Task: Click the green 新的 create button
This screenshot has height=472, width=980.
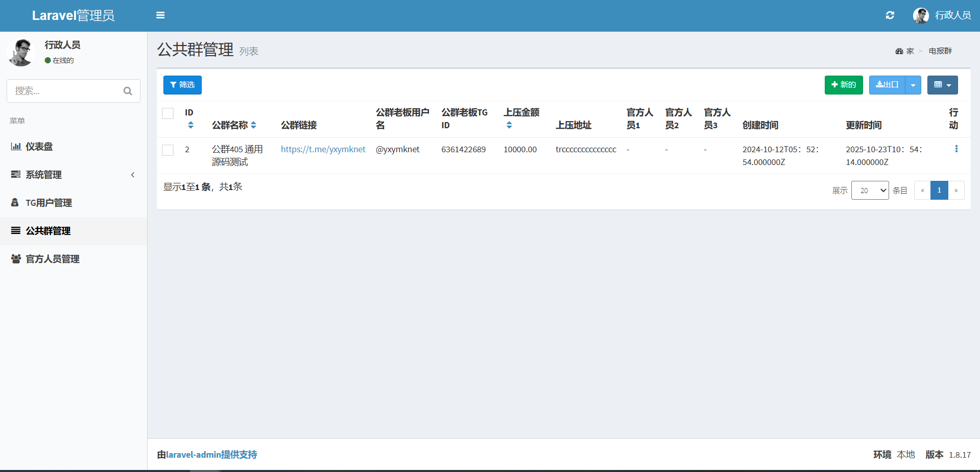Action: tap(843, 85)
